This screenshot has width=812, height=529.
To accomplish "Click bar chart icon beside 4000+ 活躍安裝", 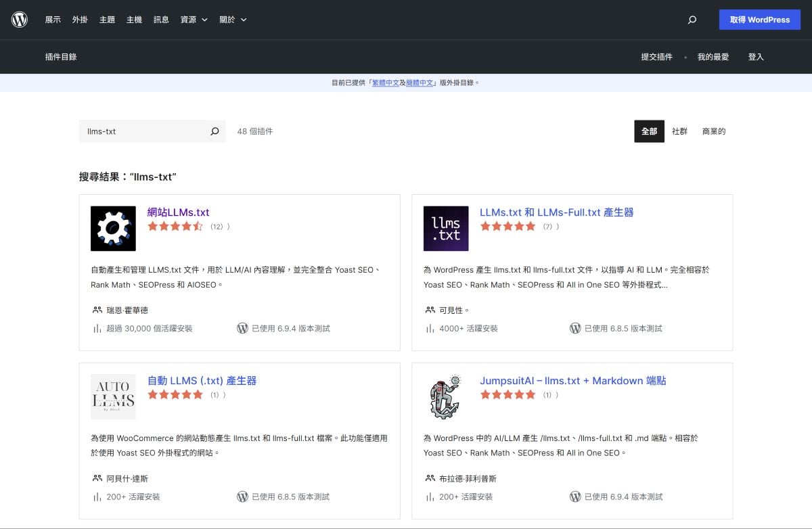I will coord(430,328).
